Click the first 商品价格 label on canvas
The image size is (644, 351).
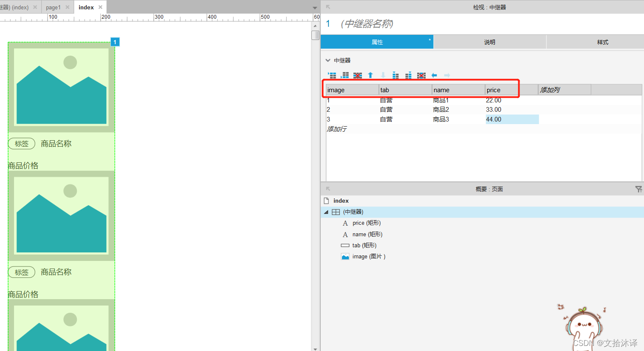[23, 166]
